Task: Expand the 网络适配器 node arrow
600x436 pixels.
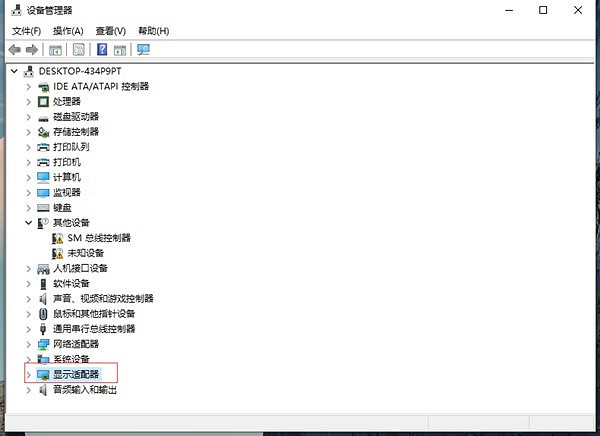Action: [x=28, y=344]
